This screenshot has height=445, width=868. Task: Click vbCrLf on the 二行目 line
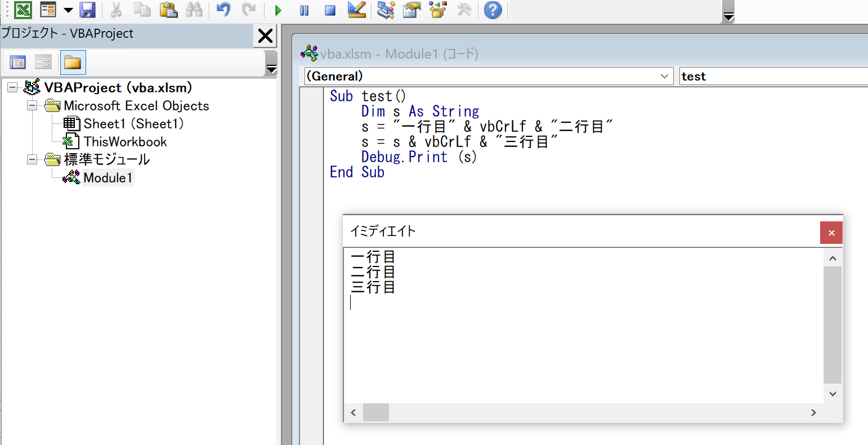click(503, 127)
